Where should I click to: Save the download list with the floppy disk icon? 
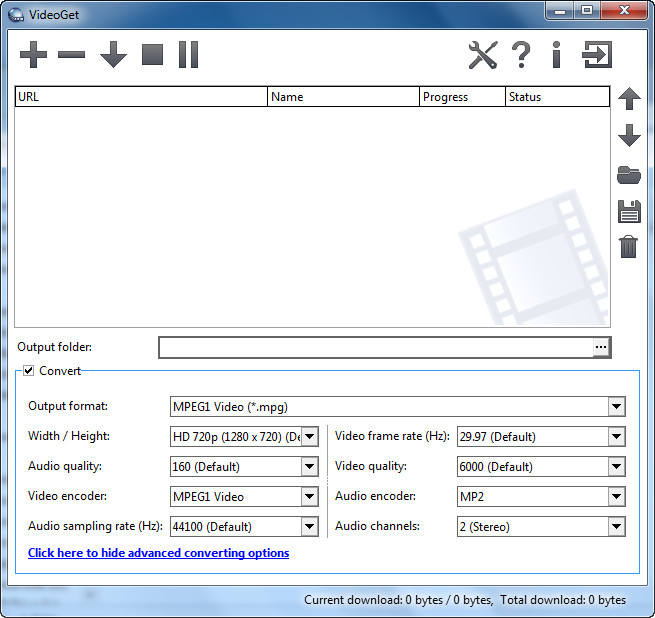[x=629, y=211]
